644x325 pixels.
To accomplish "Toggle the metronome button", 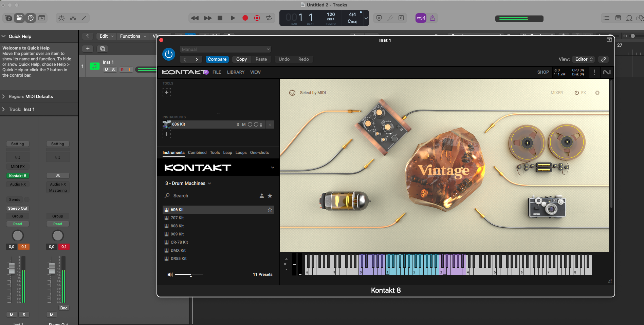I will pyautogui.click(x=433, y=18).
